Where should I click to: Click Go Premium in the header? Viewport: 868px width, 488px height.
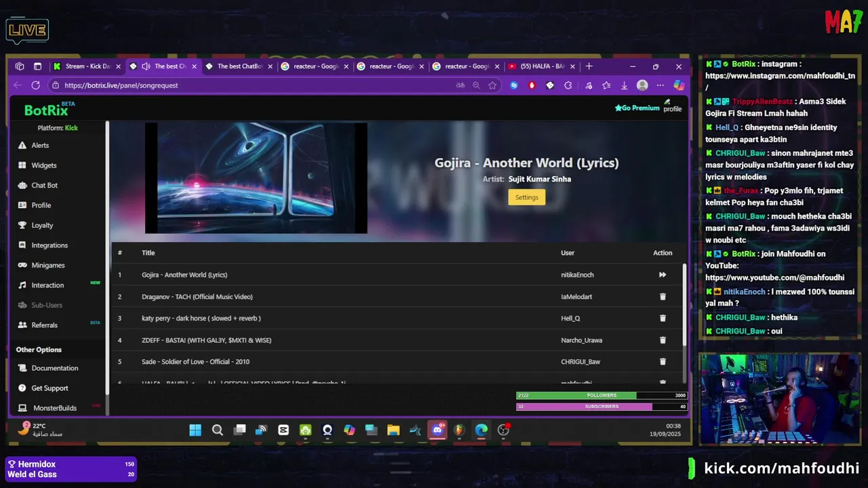637,108
